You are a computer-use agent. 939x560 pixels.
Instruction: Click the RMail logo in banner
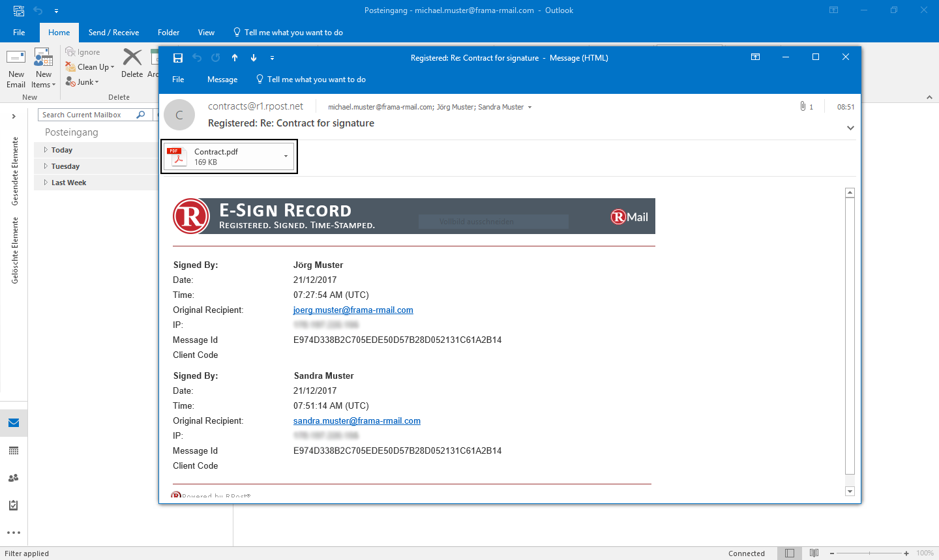629,217
